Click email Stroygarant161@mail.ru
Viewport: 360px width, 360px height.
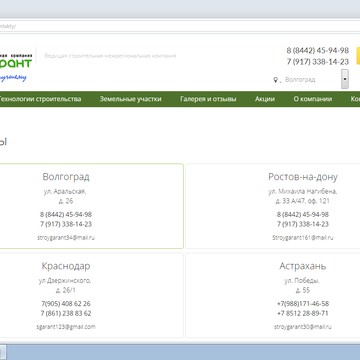point(303,238)
